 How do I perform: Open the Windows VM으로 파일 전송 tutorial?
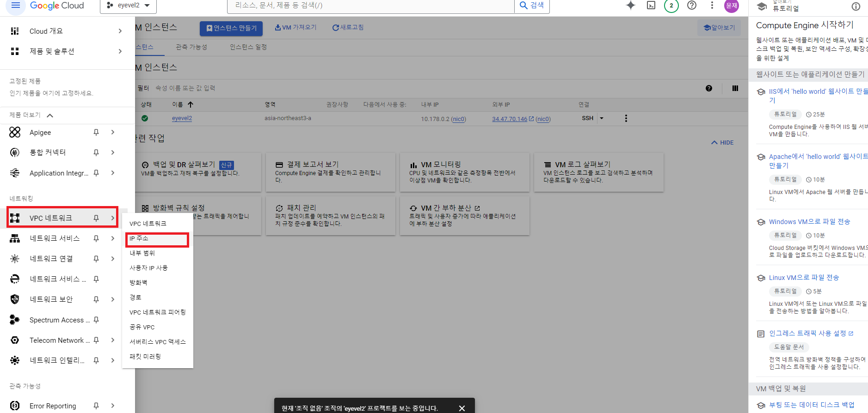pos(809,222)
